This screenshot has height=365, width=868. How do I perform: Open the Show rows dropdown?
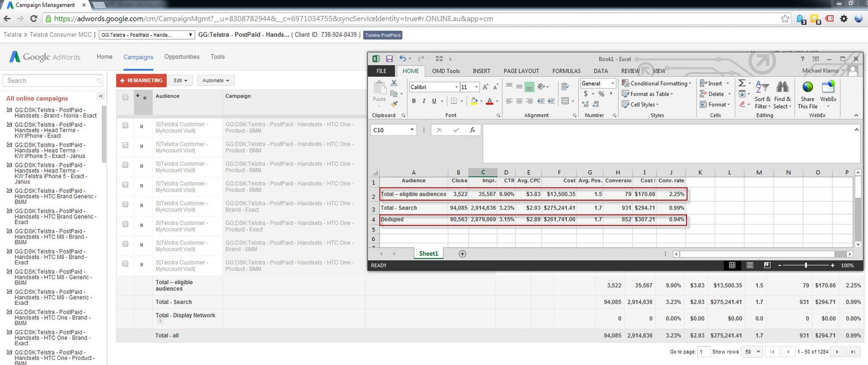(x=753, y=351)
